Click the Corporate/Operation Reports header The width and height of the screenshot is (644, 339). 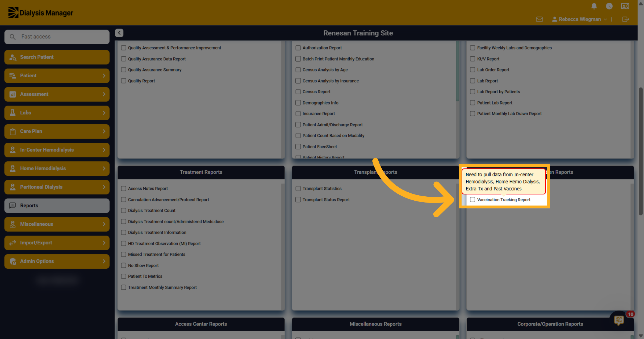tap(550, 324)
